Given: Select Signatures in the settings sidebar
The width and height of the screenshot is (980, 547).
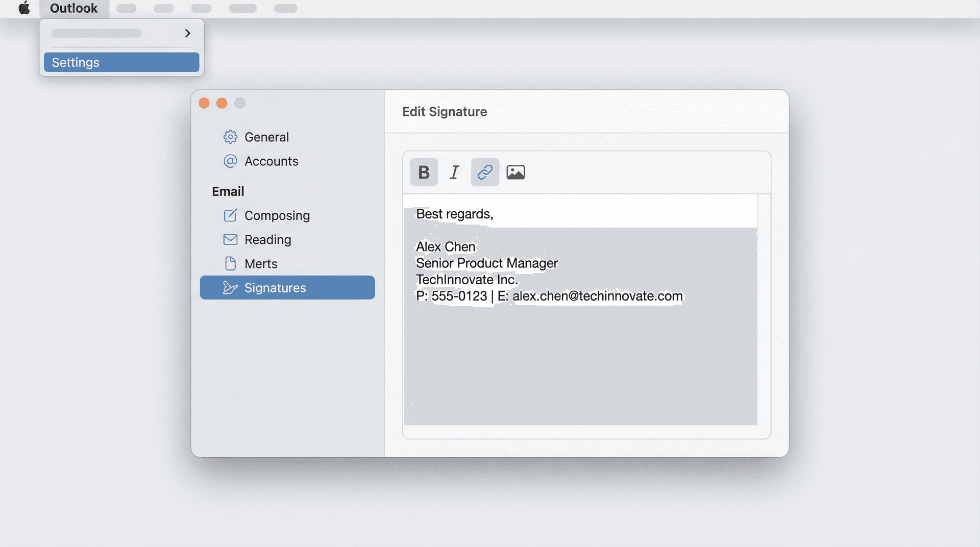Looking at the screenshot, I should tap(275, 287).
